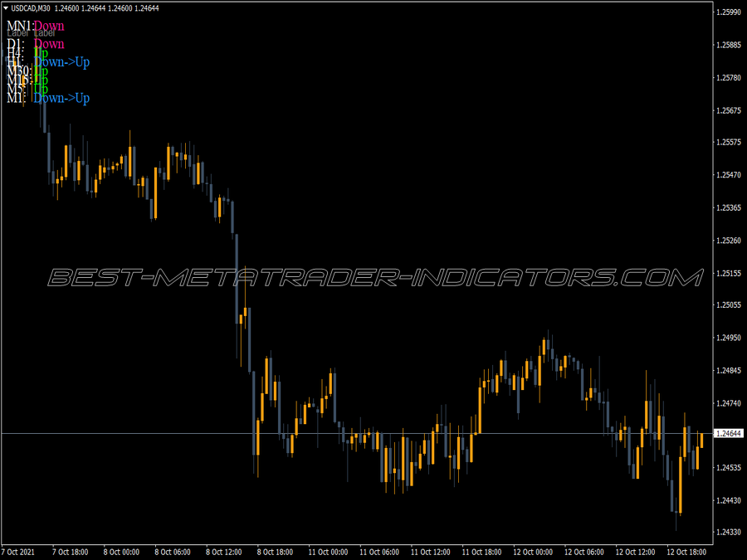Screen dimensions: 747x560
Task: Click the H1: Down->Up indicator label
Action: 48,62
